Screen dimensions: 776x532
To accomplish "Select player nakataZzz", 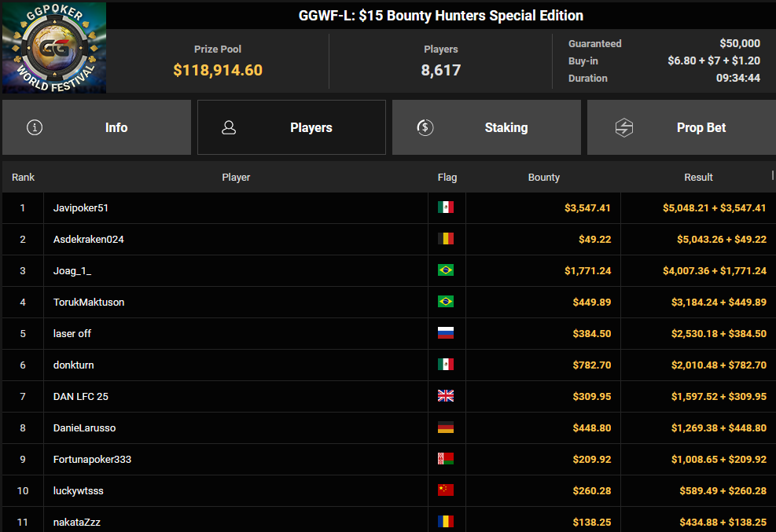I will [x=77, y=522].
